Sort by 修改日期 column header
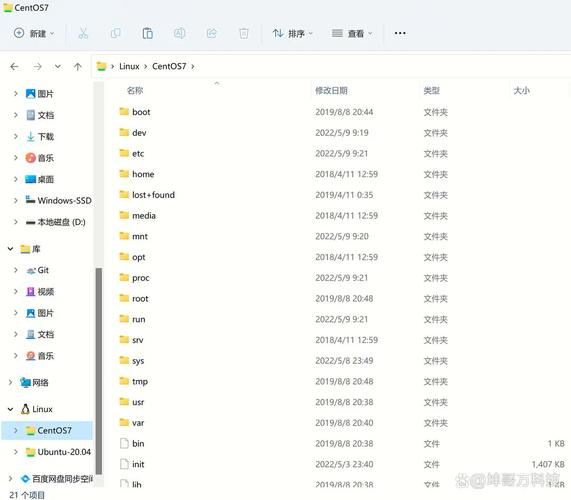The width and height of the screenshot is (571, 500). pyautogui.click(x=331, y=90)
